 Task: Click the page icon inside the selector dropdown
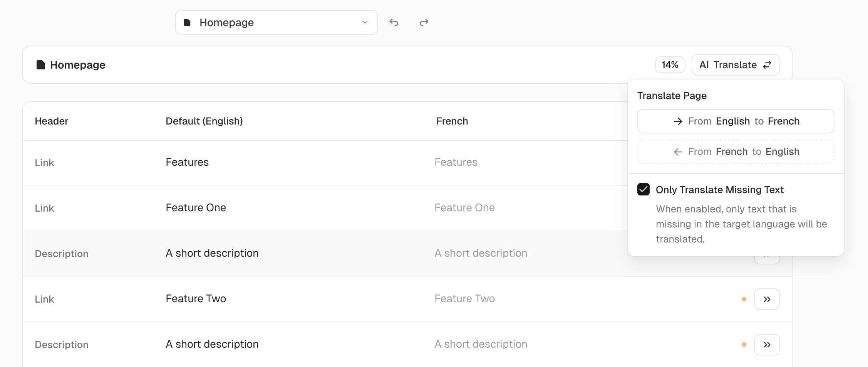coord(187,22)
